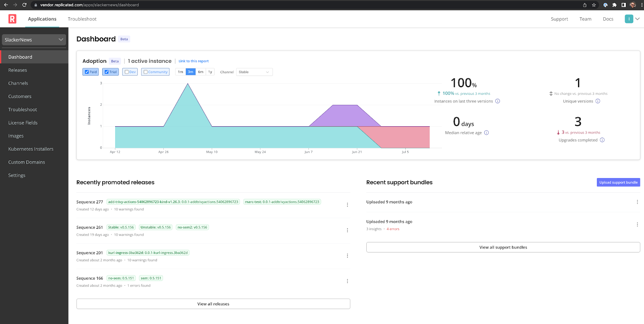Bookmark page with star icon

(x=594, y=5)
